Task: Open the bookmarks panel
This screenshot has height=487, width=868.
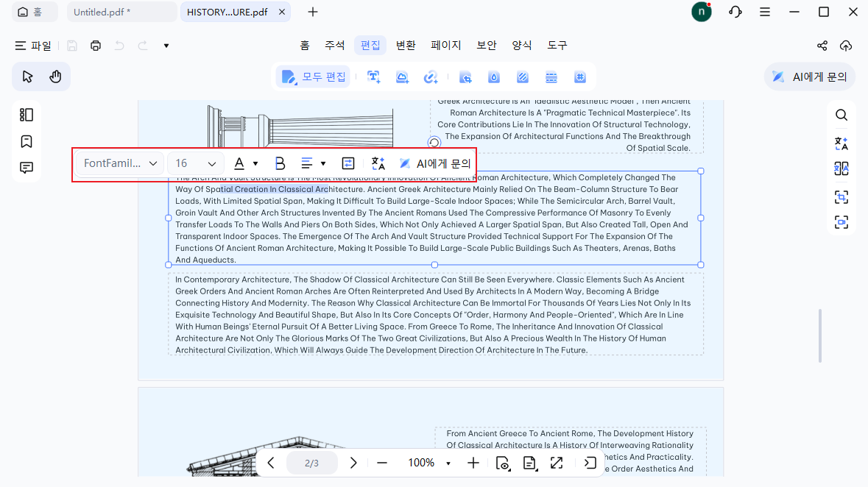Action: click(x=26, y=141)
